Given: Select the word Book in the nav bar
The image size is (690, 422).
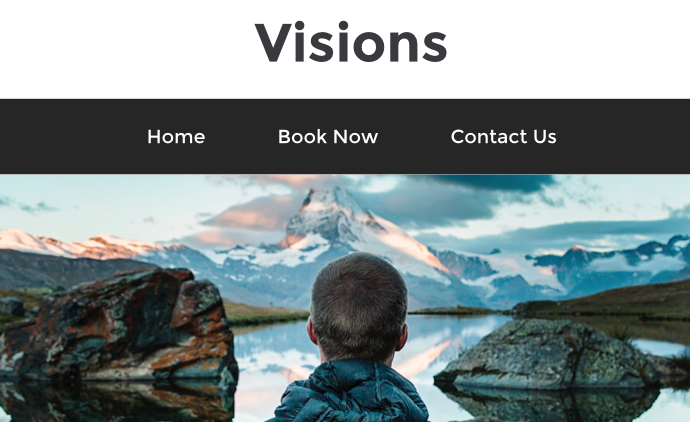Looking at the screenshot, I should click(x=302, y=136).
